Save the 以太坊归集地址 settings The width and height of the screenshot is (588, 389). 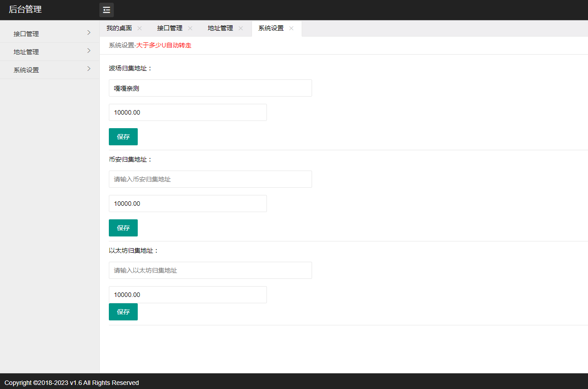[x=123, y=312]
